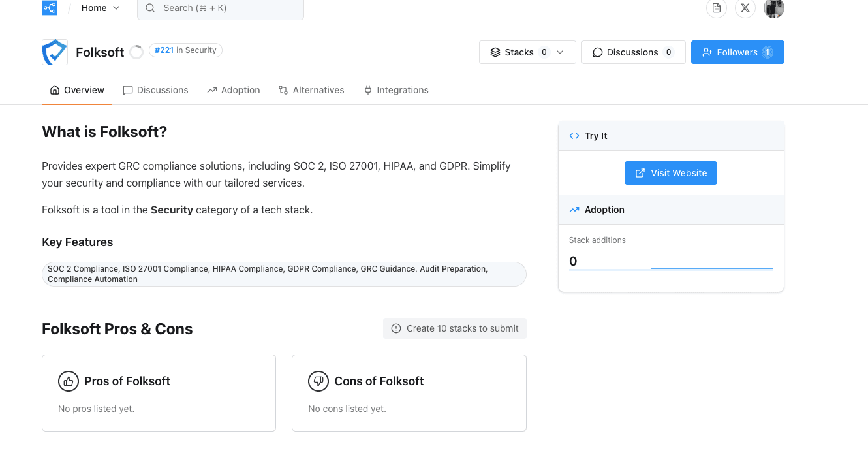Click the Try It code icon
868x457 pixels.
click(574, 136)
